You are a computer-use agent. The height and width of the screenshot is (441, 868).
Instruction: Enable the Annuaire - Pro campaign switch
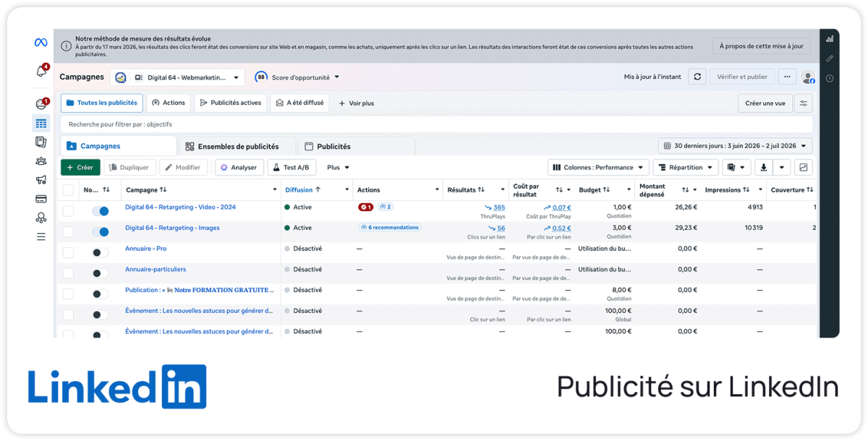[x=101, y=253]
